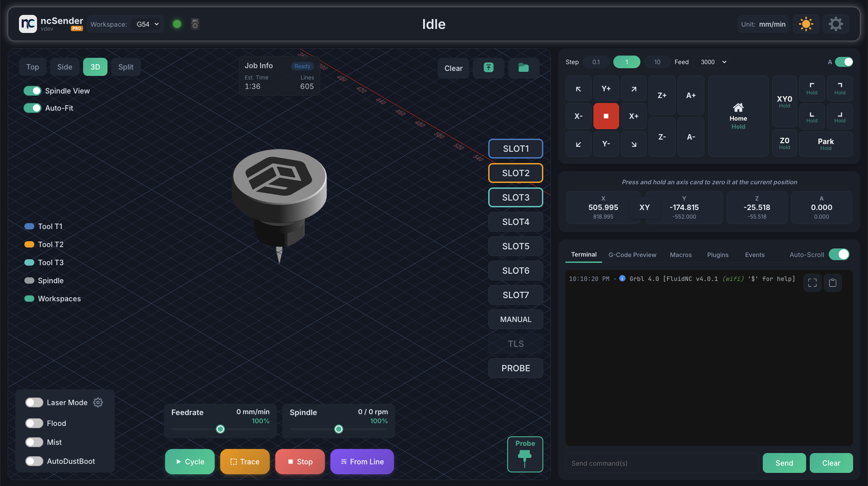Select step size 0.1
The image size is (868, 486).
coord(596,62)
